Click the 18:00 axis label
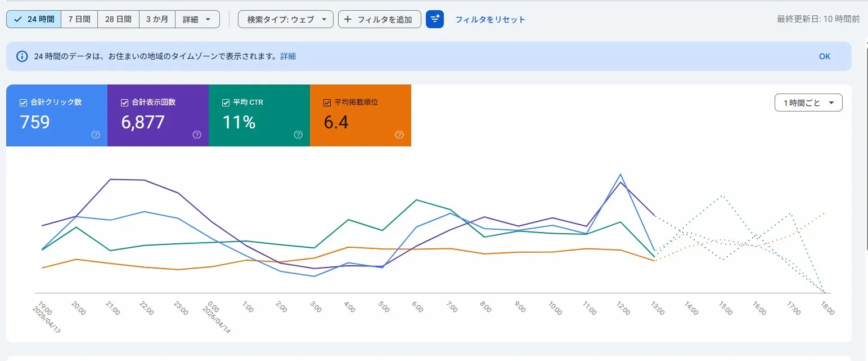The image size is (868, 361). (826, 307)
